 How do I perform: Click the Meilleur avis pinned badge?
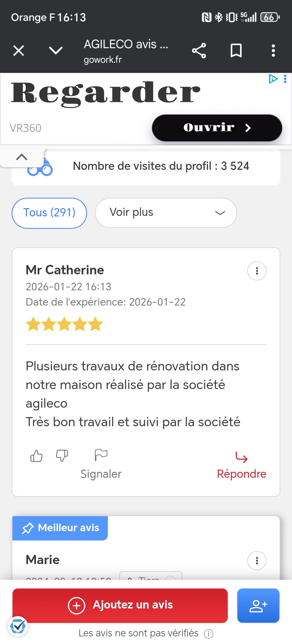(60, 528)
